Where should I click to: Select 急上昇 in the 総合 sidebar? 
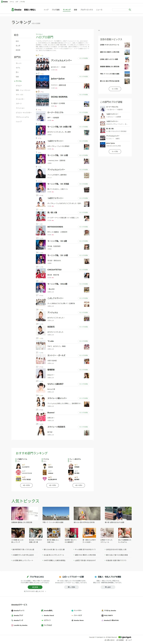[18, 46]
